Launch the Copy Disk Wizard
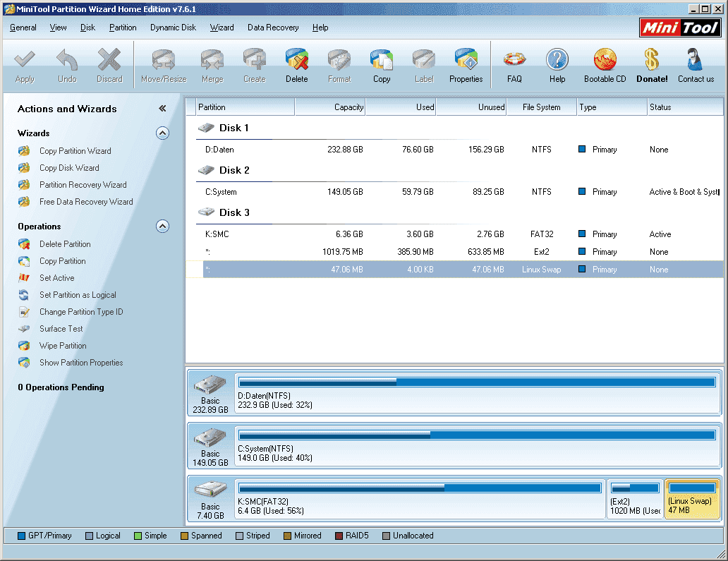 pyautogui.click(x=69, y=168)
